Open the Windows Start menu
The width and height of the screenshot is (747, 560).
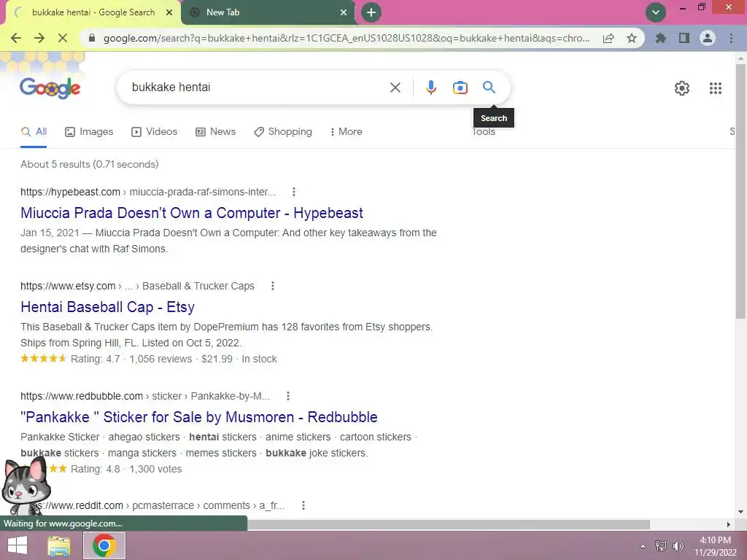coord(18,545)
